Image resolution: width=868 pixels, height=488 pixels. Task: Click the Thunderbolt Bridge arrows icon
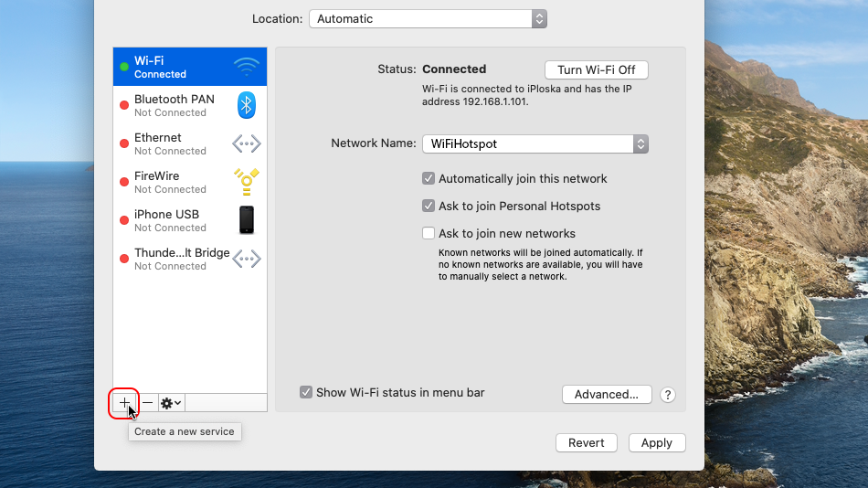click(x=246, y=259)
